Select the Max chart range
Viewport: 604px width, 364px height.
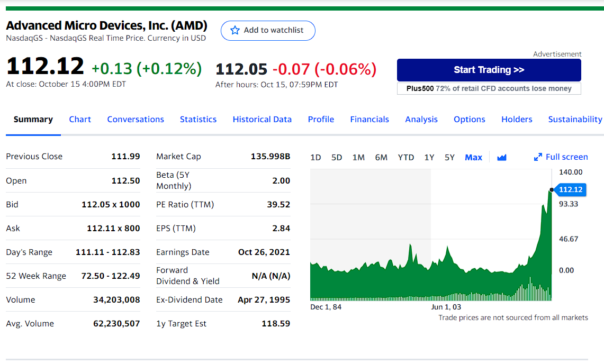473,158
